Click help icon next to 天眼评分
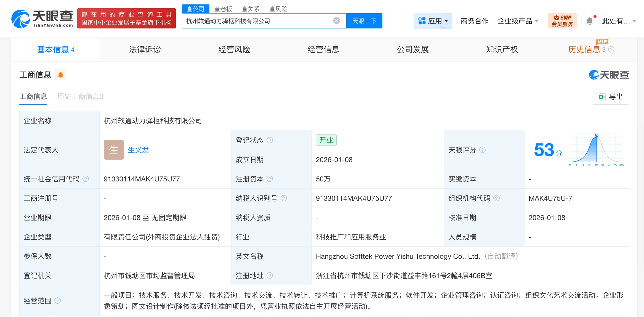 coord(482,150)
